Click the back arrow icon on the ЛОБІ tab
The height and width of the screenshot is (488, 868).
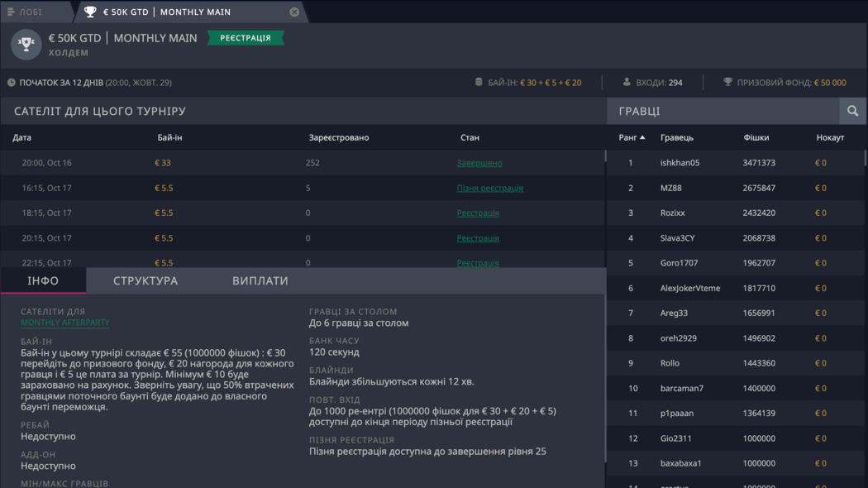click(x=12, y=12)
